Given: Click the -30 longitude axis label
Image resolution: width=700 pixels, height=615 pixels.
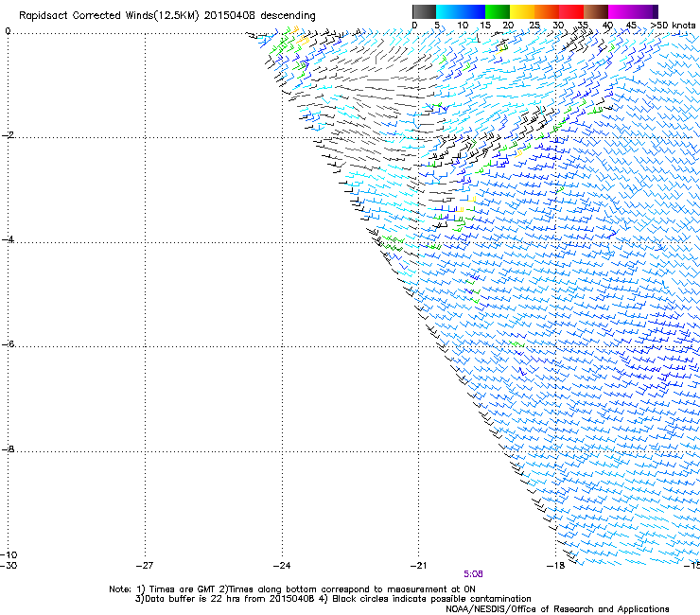Looking at the screenshot, I should [x=8, y=566].
